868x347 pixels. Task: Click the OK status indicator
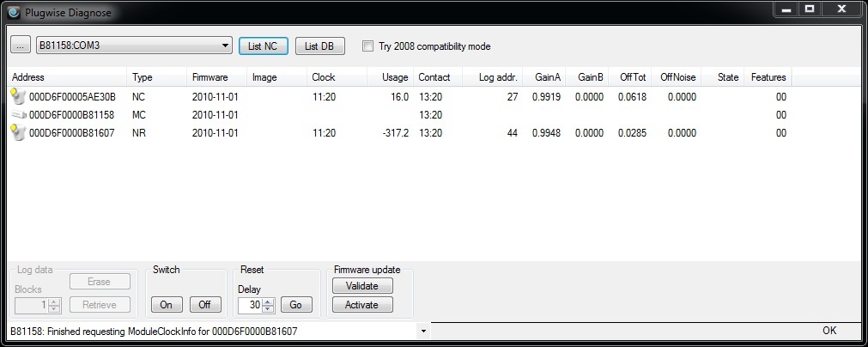click(829, 331)
